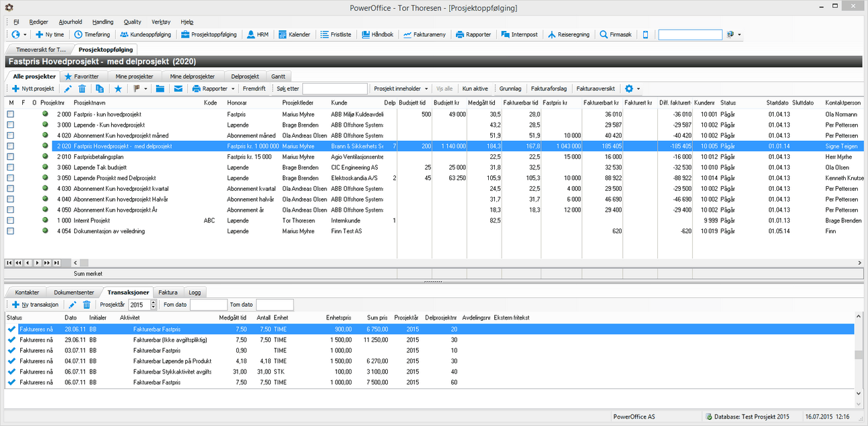Open Timeføring from the main toolbar

click(x=92, y=34)
